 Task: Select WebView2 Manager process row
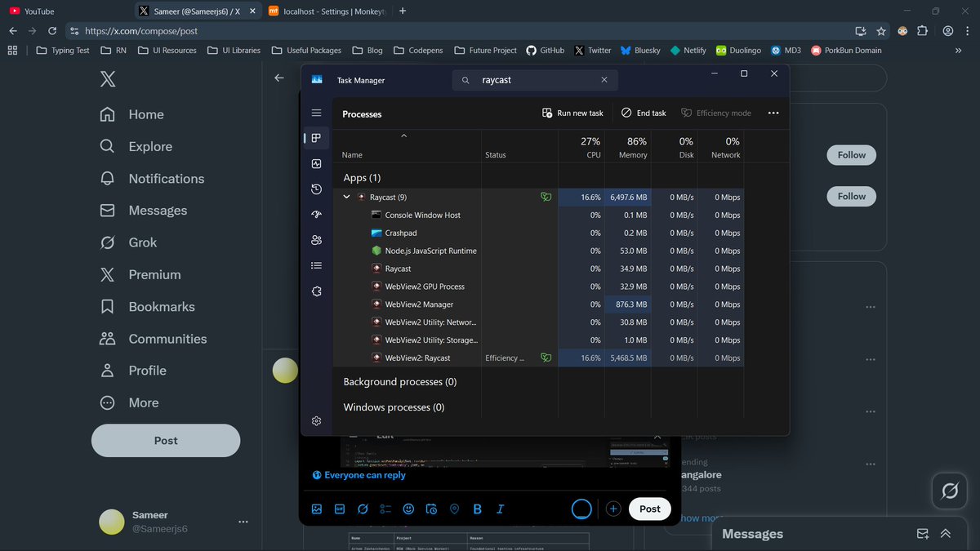(539, 304)
